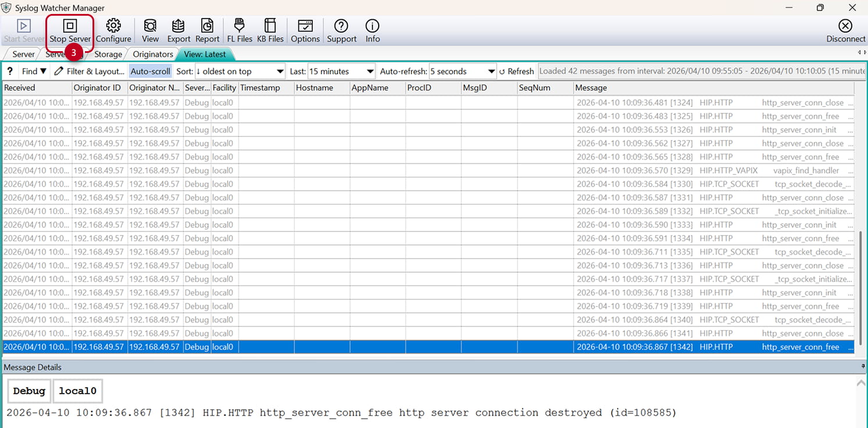
Task: Click the Export toolbar icon
Action: [179, 26]
